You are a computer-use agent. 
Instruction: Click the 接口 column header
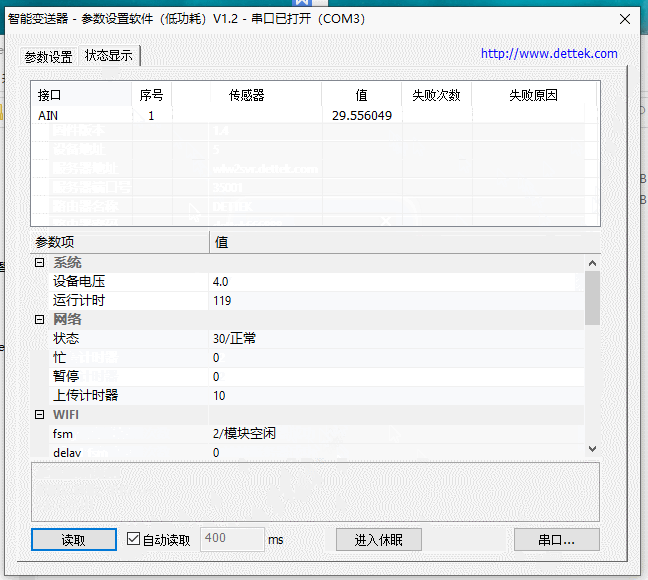80,95
